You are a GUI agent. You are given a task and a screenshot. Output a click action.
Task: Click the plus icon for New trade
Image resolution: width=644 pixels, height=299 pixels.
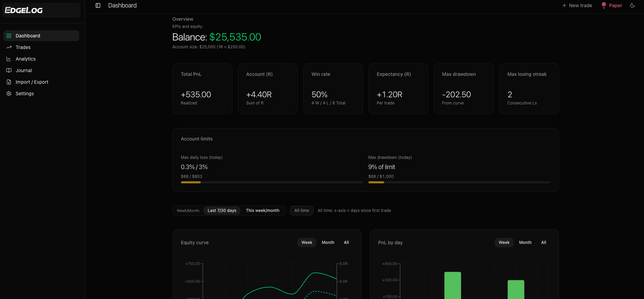pos(564,5)
